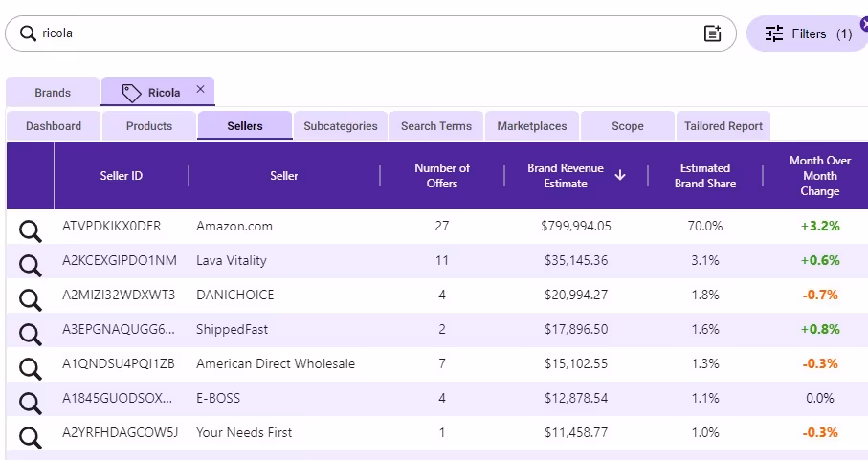Open the Tailored Report tab
The height and width of the screenshot is (460, 868).
click(x=723, y=126)
